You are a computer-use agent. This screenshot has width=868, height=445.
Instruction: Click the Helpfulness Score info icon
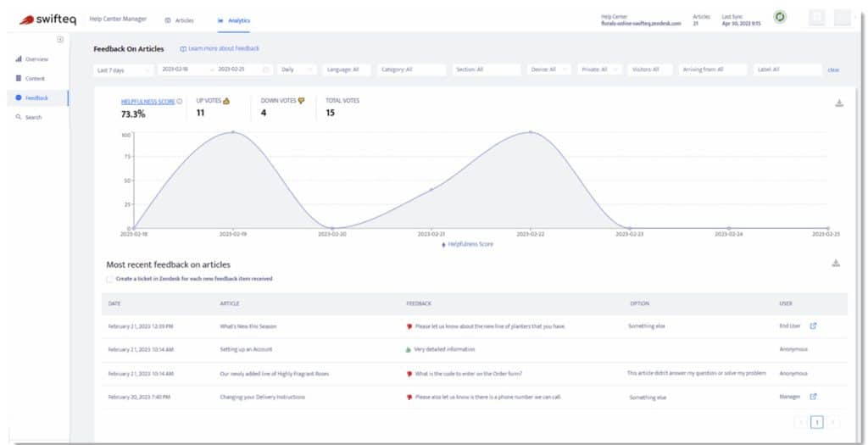pyautogui.click(x=180, y=102)
